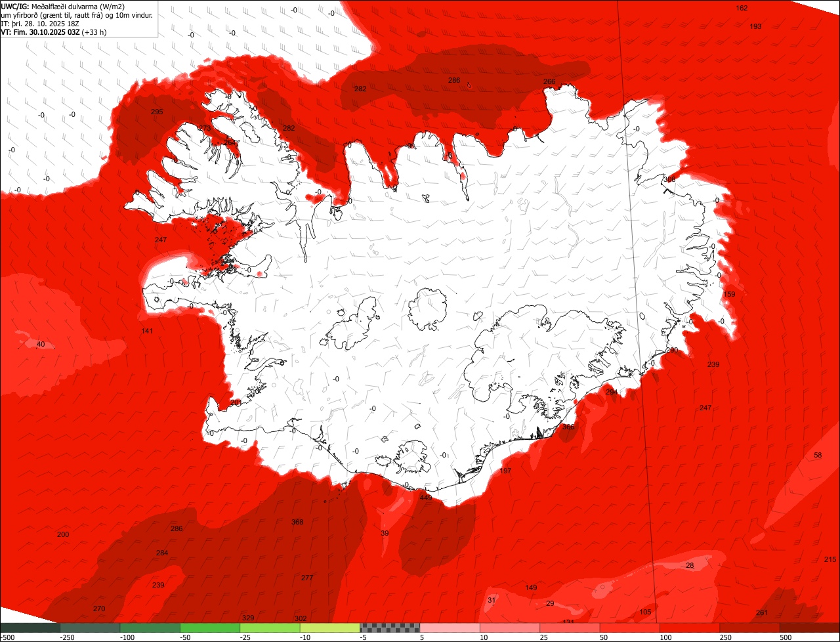Click the map value 308 on the east coast

pos(669,179)
